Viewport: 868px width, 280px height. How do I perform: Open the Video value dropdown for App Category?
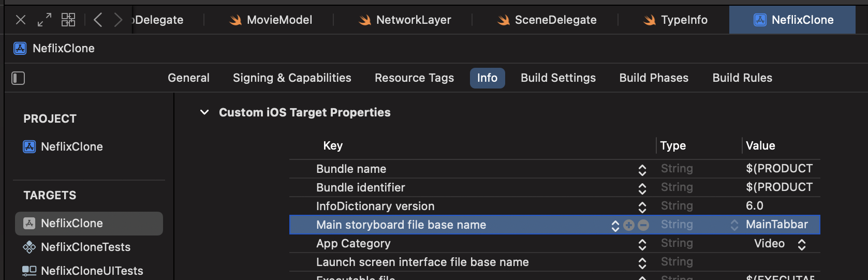(802, 244)
